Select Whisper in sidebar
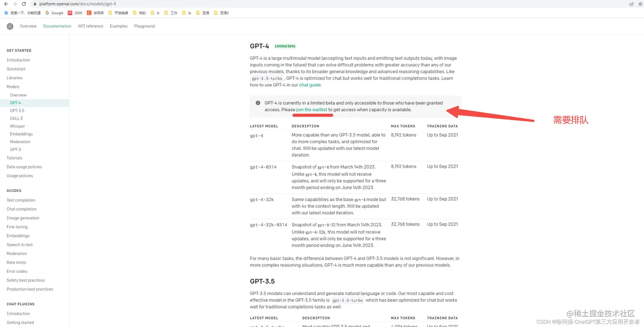 click(17, 126)
